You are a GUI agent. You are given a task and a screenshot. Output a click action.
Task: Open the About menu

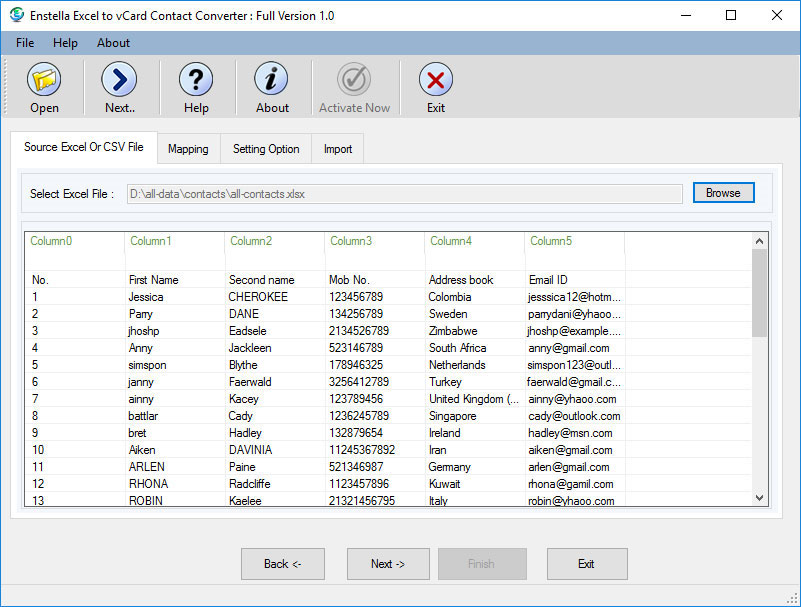pyautogui.click(x=113, y=43)
